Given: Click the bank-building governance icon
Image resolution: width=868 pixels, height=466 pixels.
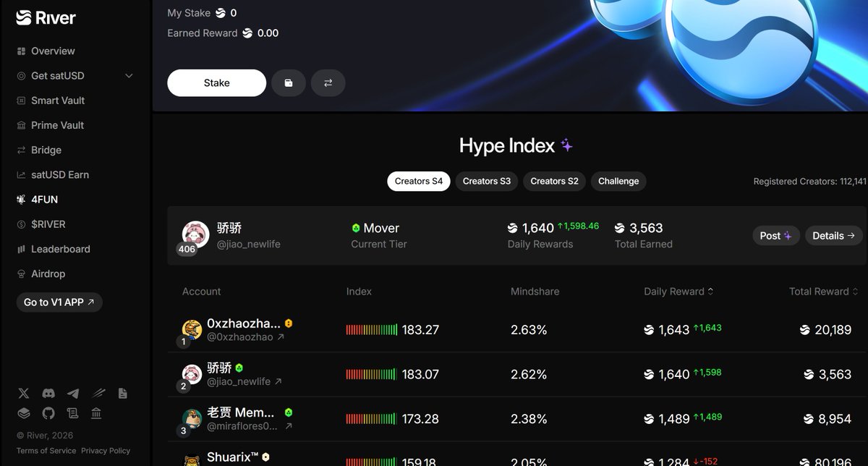Looking at the screenshot, I should 96,413.
